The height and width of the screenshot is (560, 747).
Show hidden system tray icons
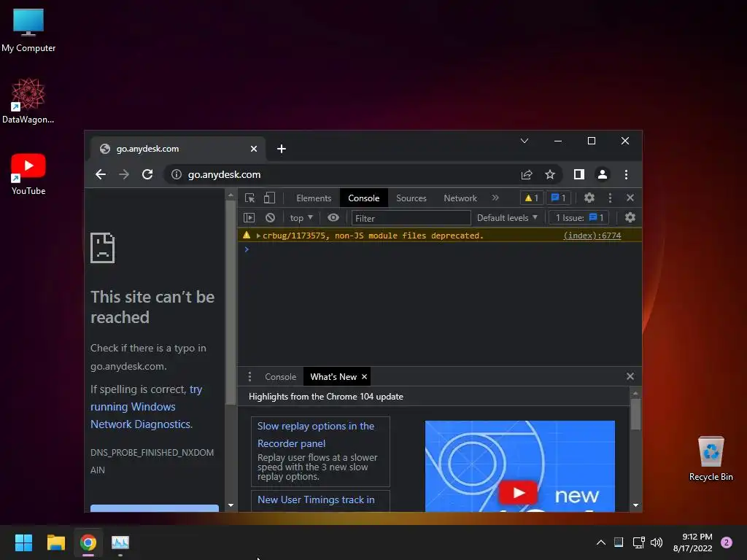pos(601,542)
